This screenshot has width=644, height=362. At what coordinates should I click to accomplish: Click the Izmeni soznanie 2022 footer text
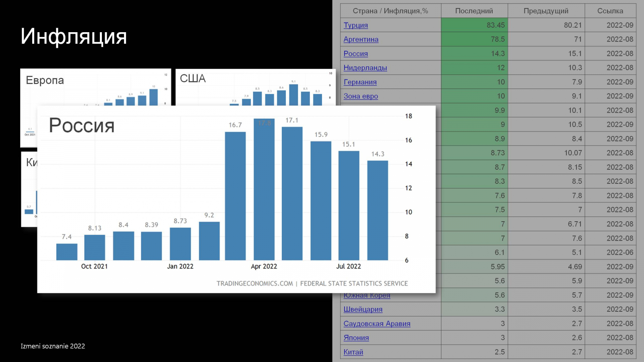(53, 346)
